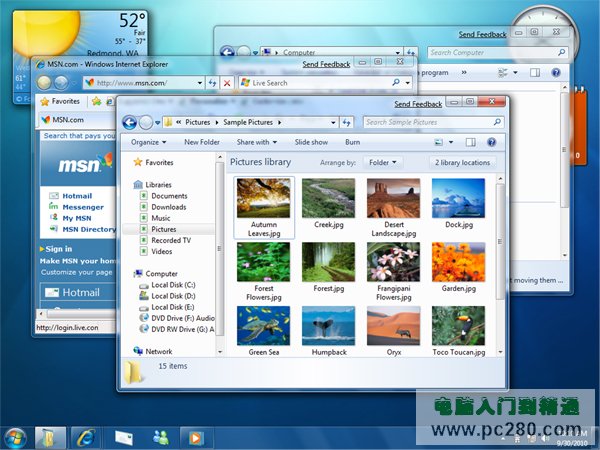Click Sign in on MSN page
Viewport: 600px width, 450px height.
[59, 249]
